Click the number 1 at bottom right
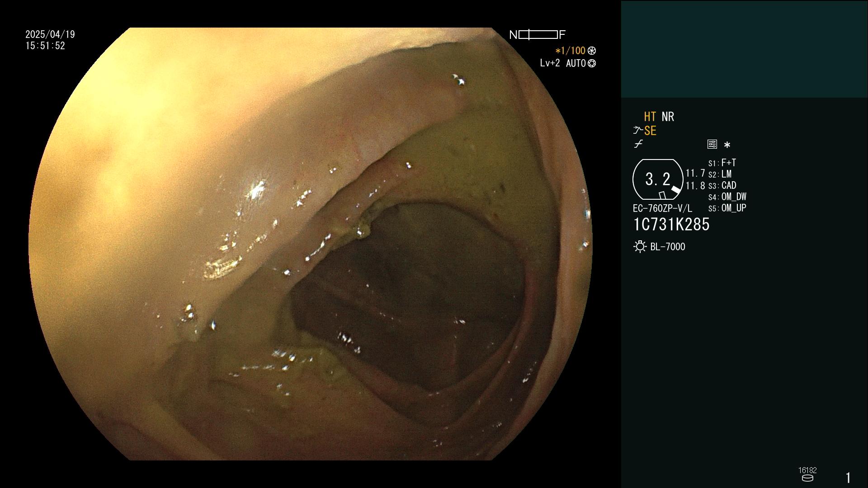Viewport: 868px width, 488px height. 848,478
